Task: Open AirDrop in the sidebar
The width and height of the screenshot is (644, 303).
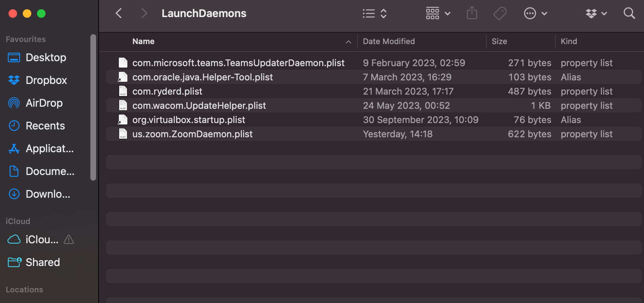Action: pyautogui.click(x=44, y=103)
